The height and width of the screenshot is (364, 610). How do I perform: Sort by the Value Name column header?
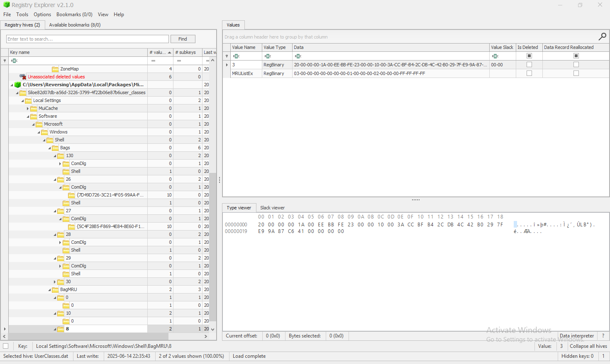246,47
